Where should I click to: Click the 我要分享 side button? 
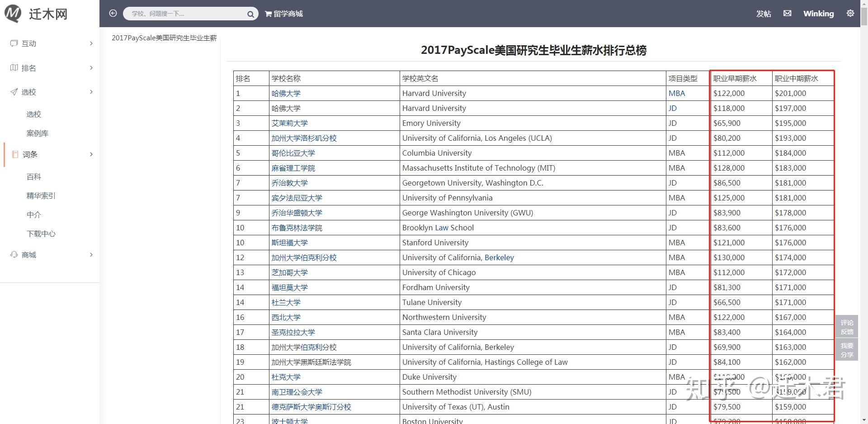point(847,350)
